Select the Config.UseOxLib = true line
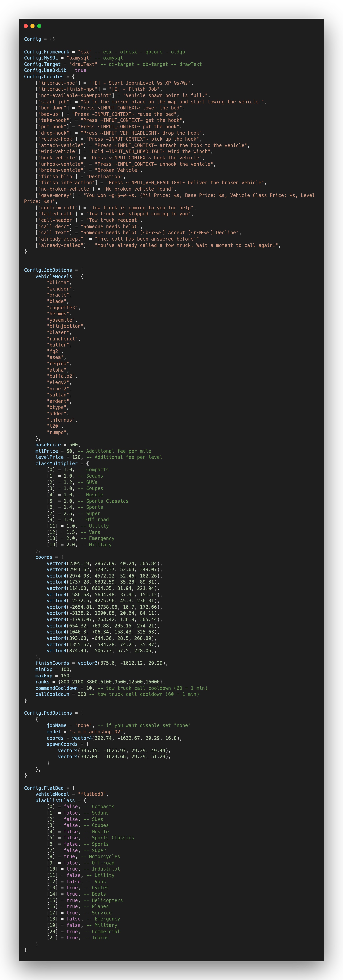 coord(55,70)
